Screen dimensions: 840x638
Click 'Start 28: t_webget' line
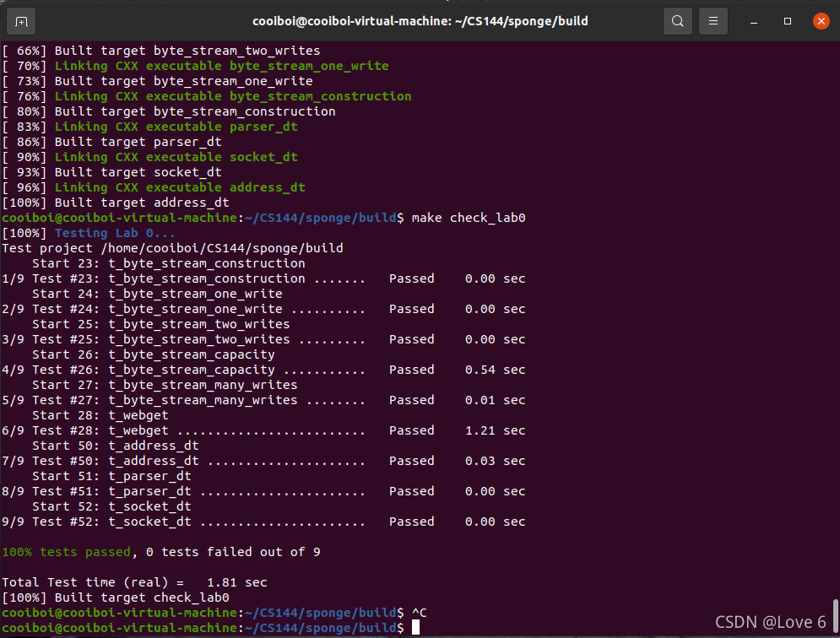(100, 416)
